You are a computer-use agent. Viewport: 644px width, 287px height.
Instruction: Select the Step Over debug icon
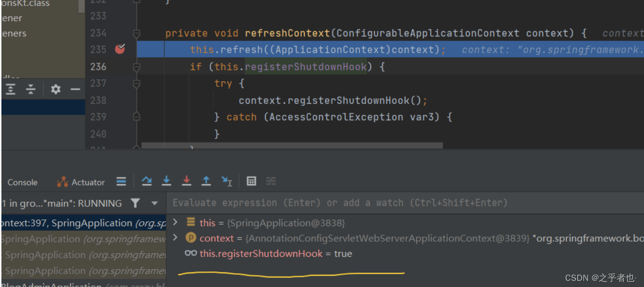click(147, 181)
